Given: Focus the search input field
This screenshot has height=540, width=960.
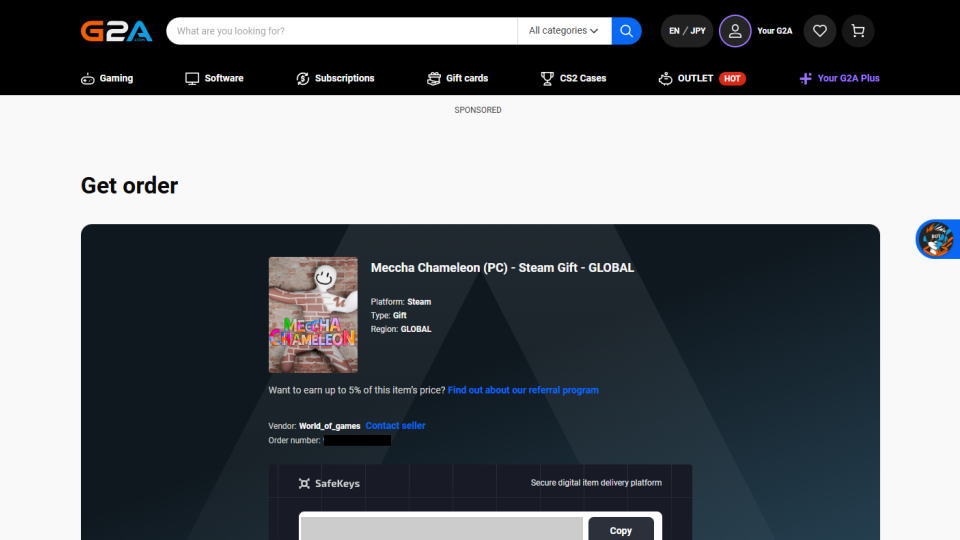Looking at the screenshot, I should 342,31.
